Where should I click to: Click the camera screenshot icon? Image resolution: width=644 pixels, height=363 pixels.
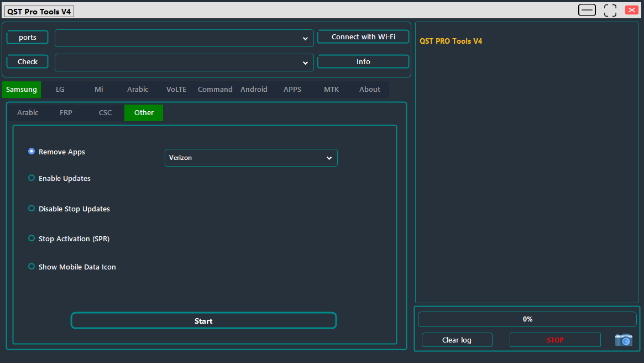[624, 340]
